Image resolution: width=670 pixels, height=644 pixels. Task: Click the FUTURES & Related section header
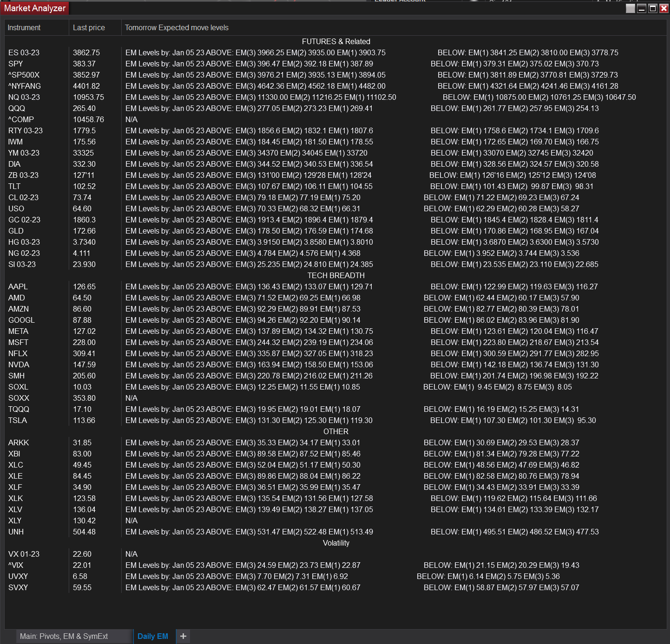(x=336, y=41)
